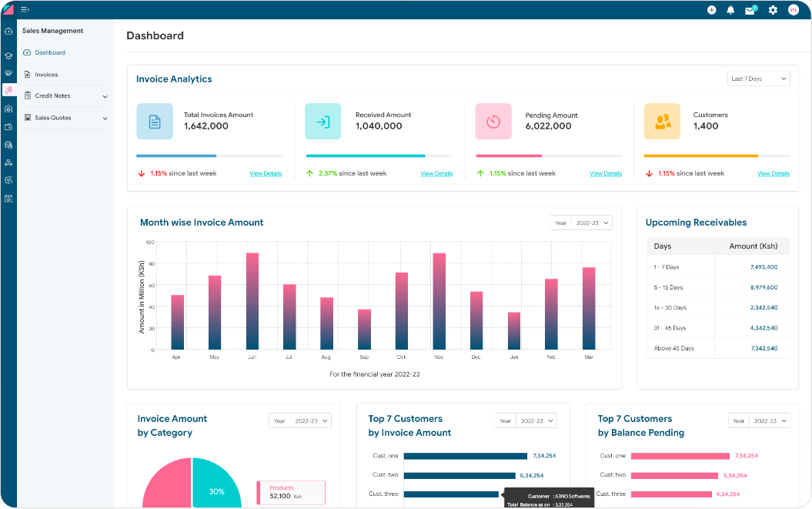Click the Mar bar in the monthly chart
Viewport: 812px width, 509px height.
[x=589, y=309]
